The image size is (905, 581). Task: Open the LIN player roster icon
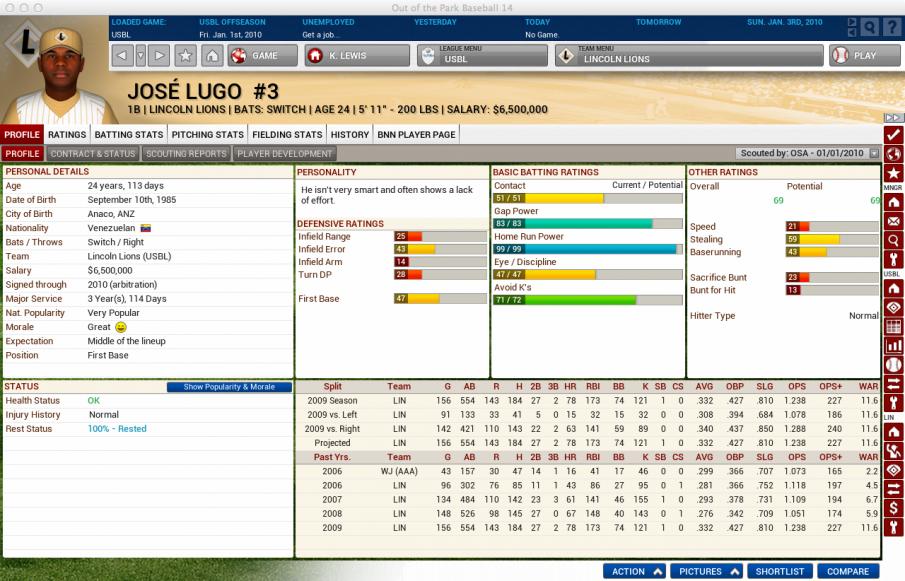click(893, 451)
